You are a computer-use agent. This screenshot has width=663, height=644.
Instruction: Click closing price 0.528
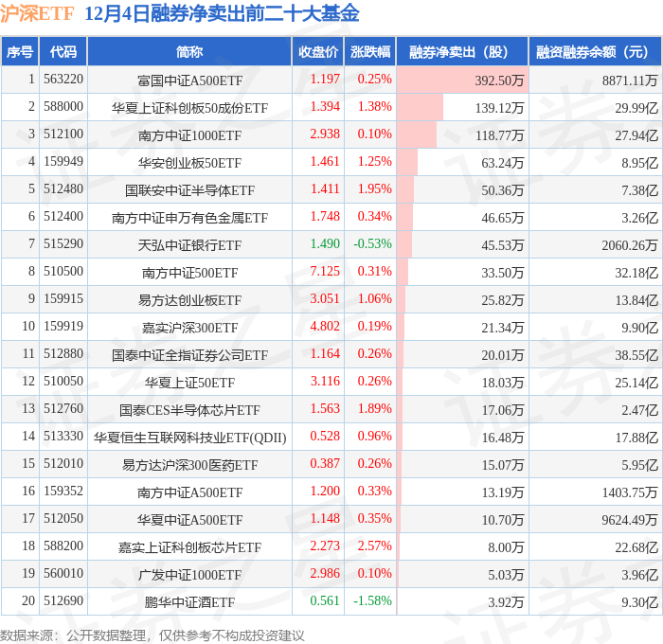click(x=325, y=437)
